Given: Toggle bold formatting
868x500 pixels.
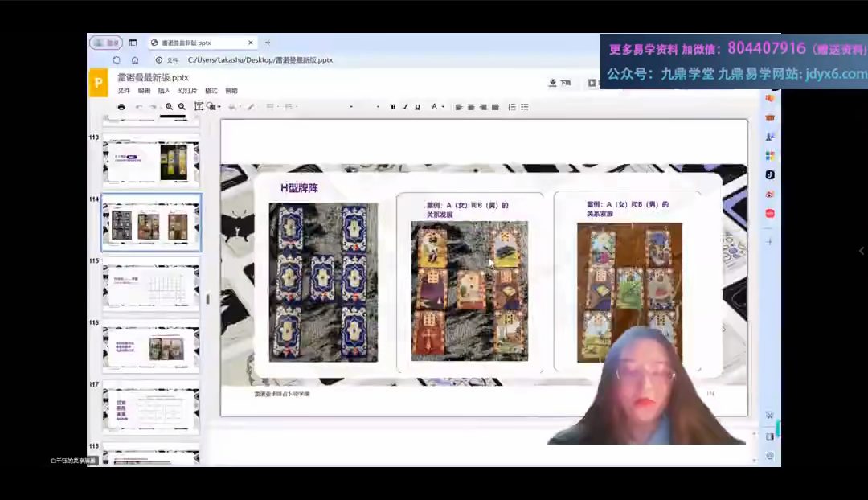Looking at the screenshot, I should pos(393,107).
